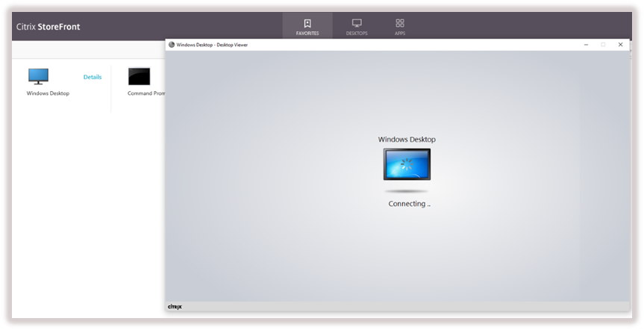Minimize the Desktop Viewer window
Image resolution: width=644 pixels, height=330 pixels.
586,44
